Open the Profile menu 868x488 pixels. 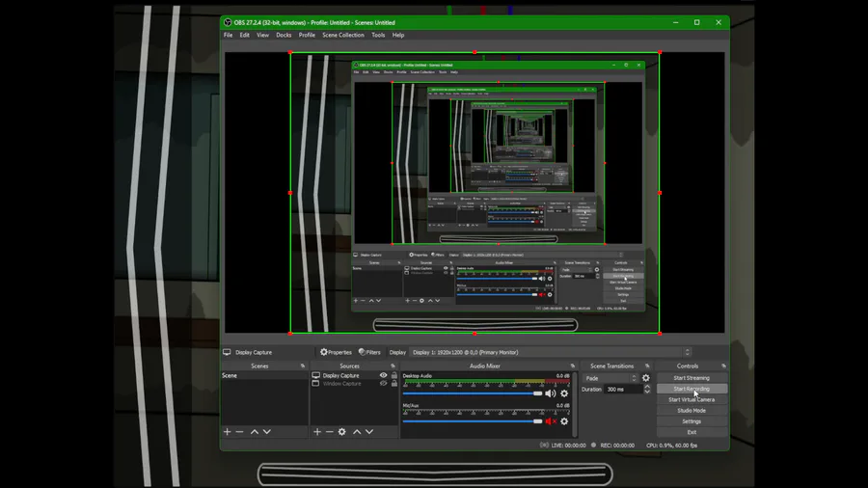pyautogui.click(x=307, y=35)
